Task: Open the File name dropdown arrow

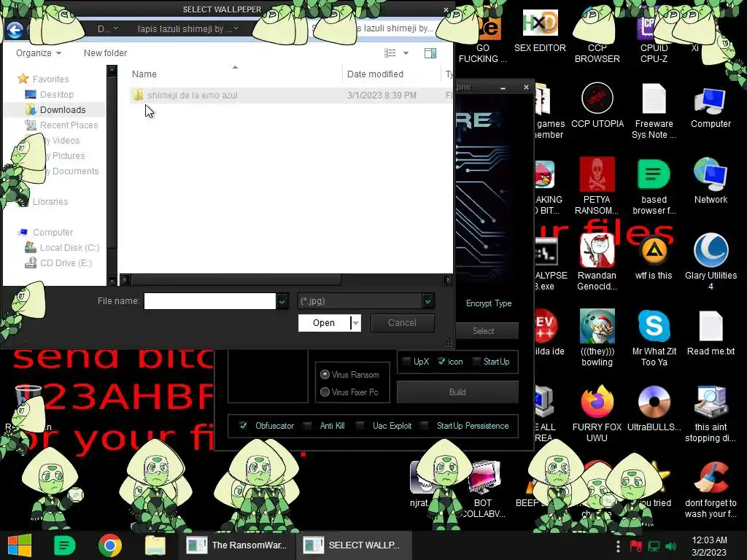Action: [x=282, y=301]
